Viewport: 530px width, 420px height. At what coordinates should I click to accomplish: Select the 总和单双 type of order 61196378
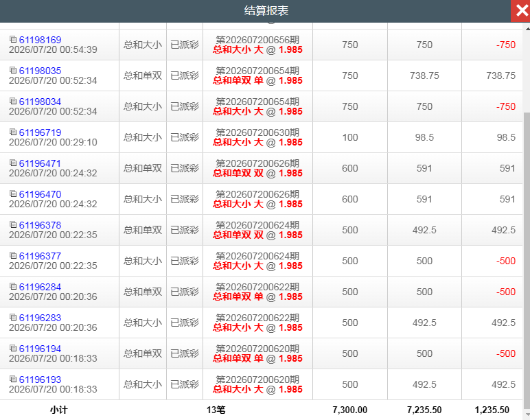(143, 230)
